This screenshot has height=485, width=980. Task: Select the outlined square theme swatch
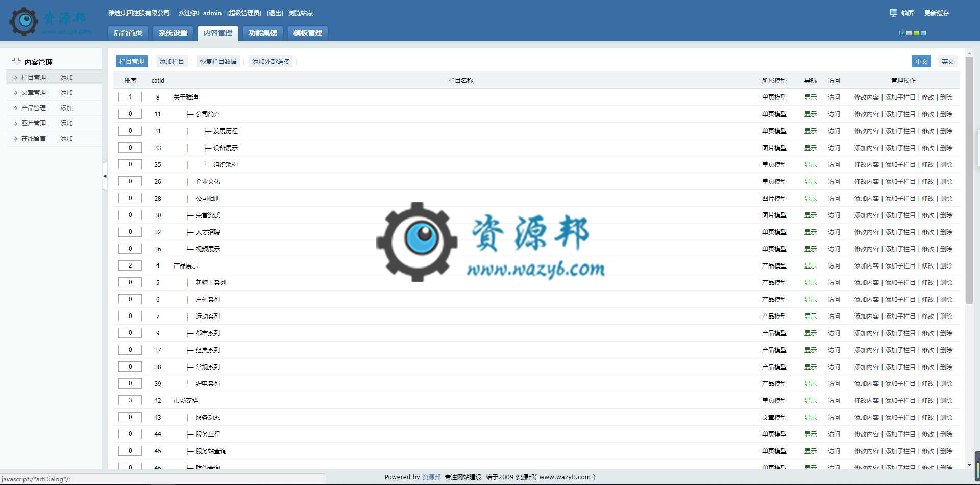click(x=902, y=33)
